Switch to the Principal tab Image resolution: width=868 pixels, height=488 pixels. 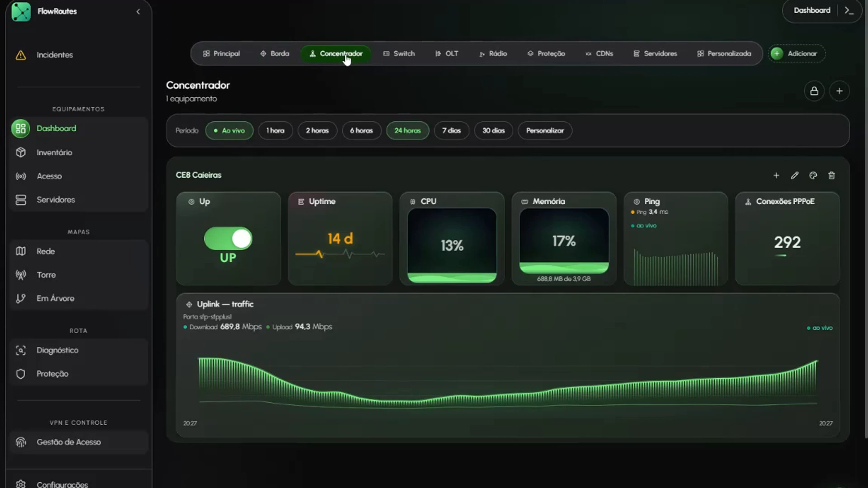click(x=222, y=53)
